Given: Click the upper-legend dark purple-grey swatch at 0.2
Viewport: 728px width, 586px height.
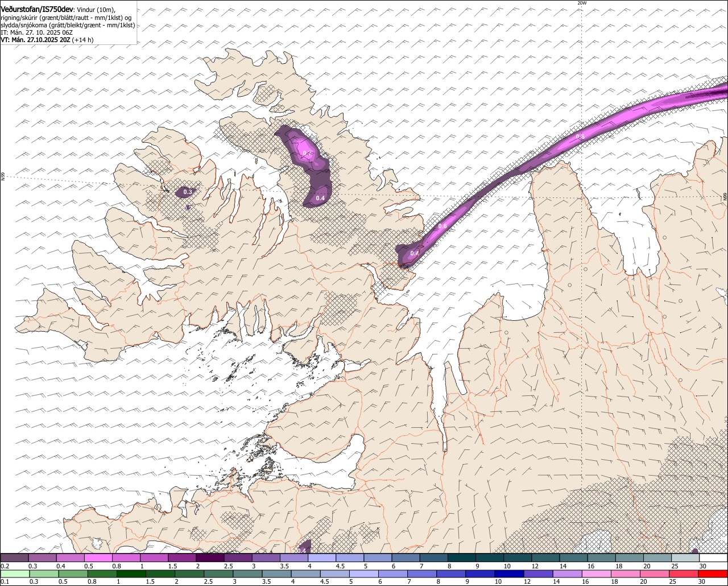Looking at the screenshot, I should click(x=14, y=558).
